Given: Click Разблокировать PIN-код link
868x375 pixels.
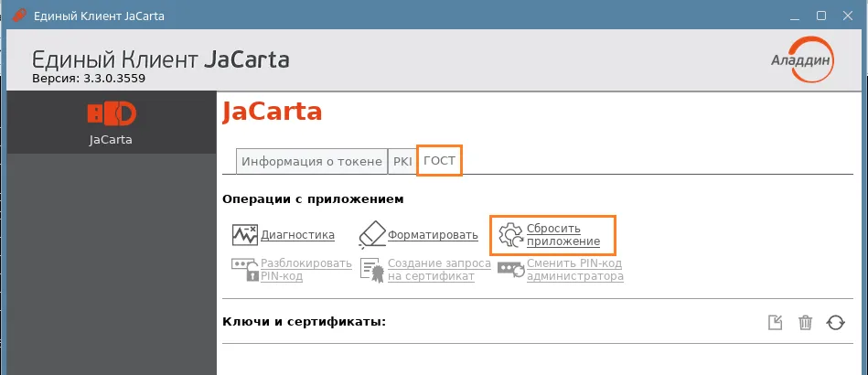Looking at the screenshot, I should (x=306, y=270).
